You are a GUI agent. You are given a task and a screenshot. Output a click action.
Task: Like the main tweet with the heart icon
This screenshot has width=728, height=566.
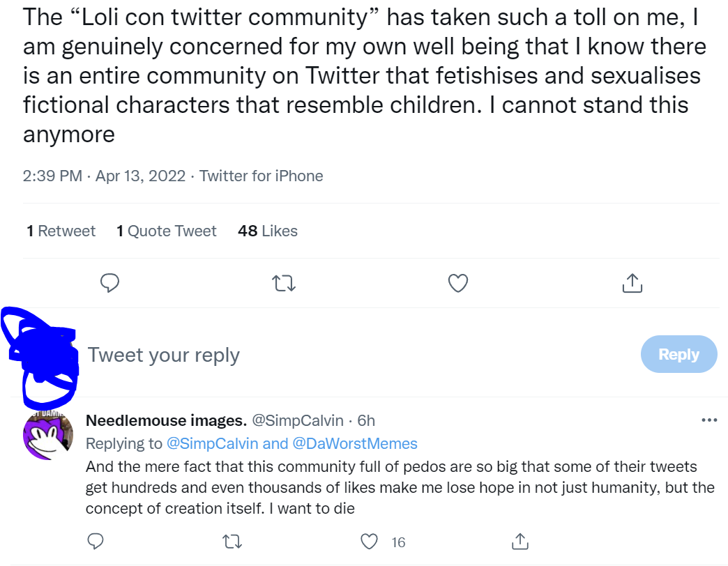coord(457,283)
